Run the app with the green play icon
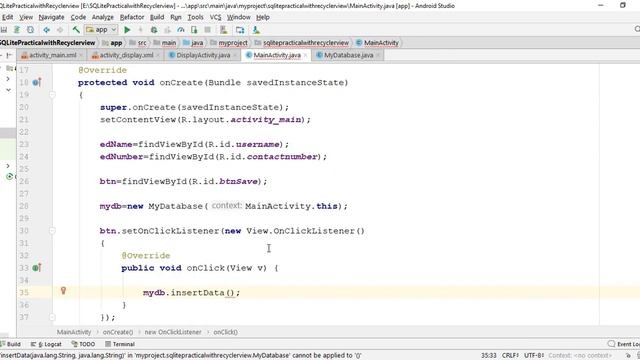 point(127,30)
